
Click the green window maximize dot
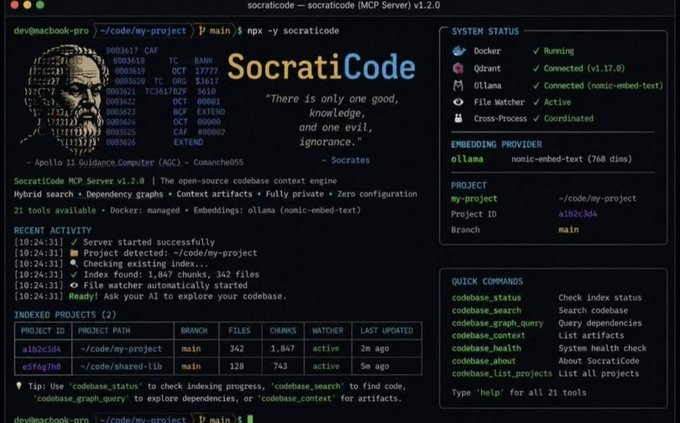40,5
